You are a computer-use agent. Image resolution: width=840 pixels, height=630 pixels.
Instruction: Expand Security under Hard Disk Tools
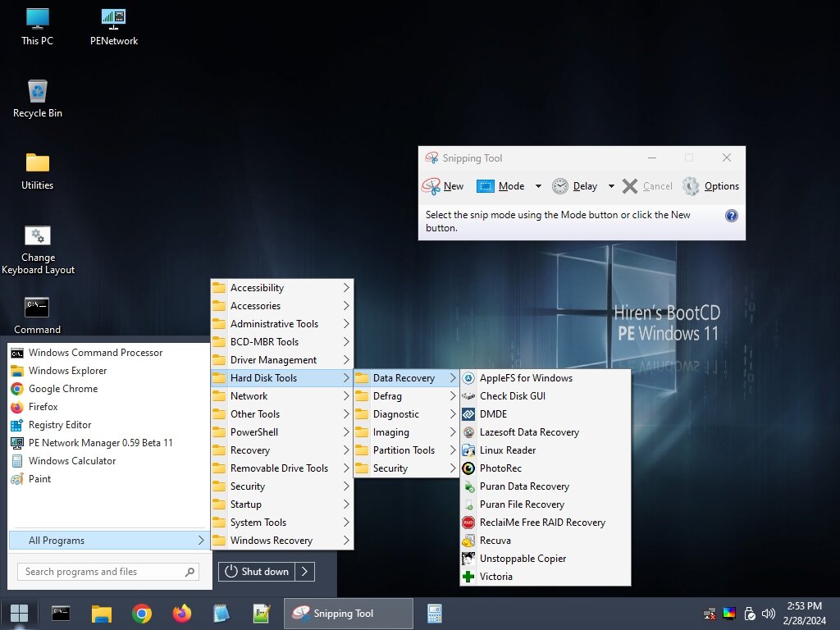tap(406, 468)
